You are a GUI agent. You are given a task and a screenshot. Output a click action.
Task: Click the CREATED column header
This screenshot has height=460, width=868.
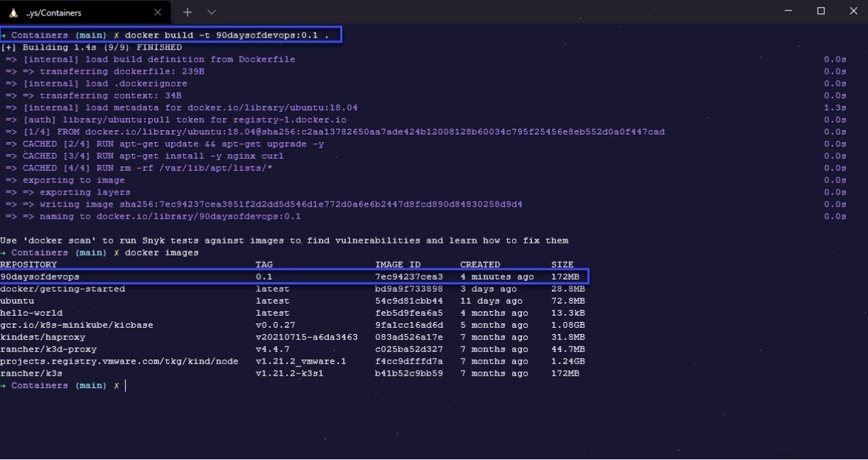pos(480,264)
